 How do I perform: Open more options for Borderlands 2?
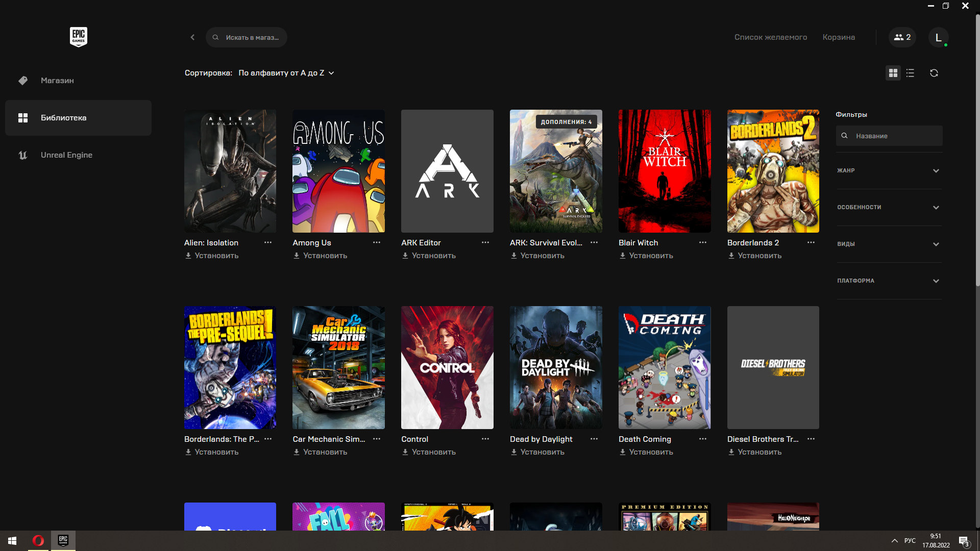[x=811, y=242]
